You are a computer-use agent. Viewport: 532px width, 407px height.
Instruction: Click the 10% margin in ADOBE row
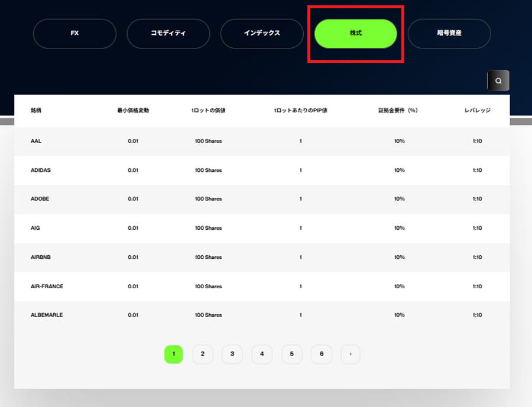point(400,199)
